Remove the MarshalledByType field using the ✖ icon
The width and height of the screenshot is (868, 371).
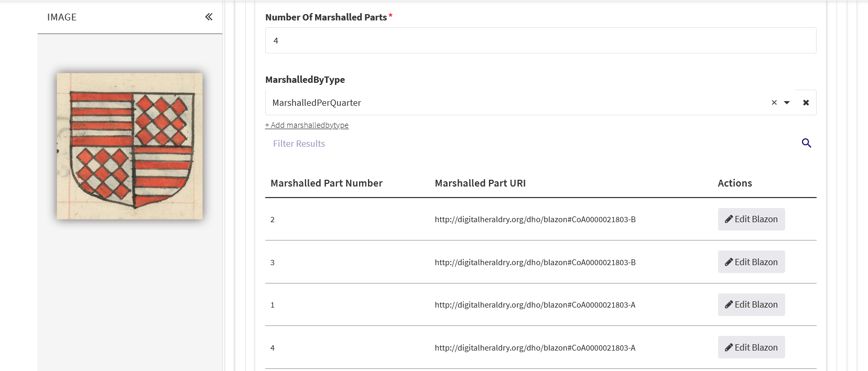tap(806, 102)
